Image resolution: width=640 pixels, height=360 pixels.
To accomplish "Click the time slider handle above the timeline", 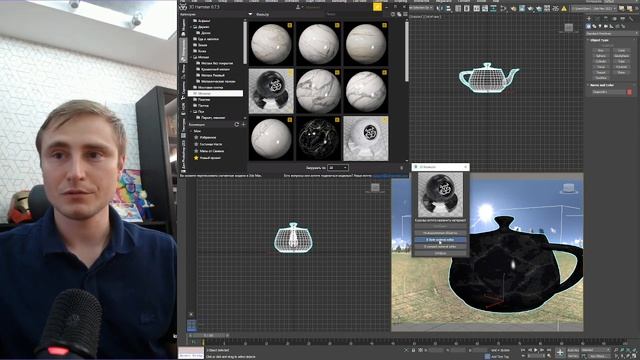I will pos(209,335).
